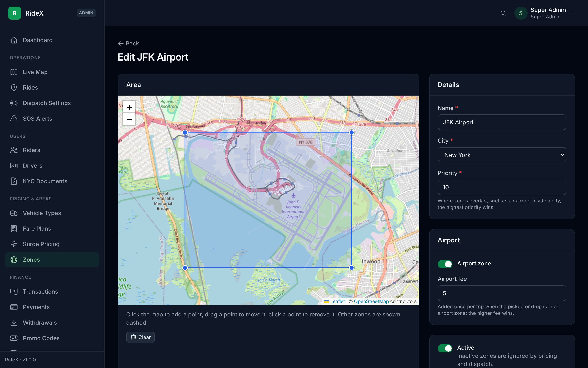This screenshot has height=368, width=588.
Task: Click the Back link
Action: point(128,43)
